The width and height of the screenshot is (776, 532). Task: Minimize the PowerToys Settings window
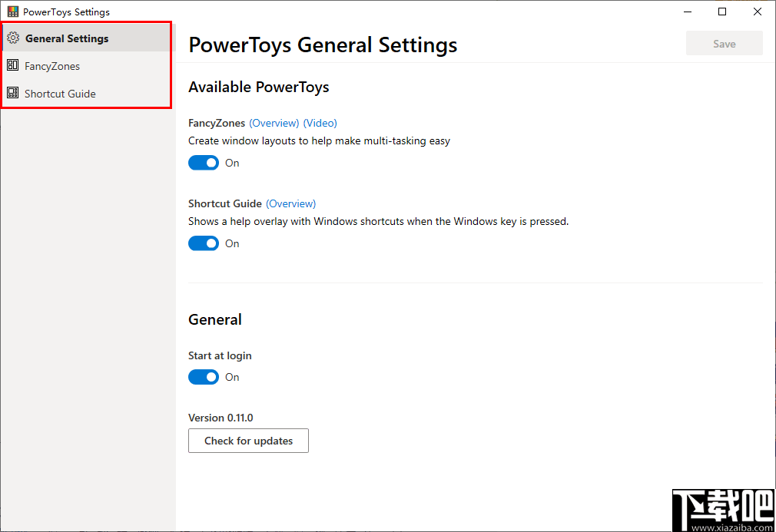point(687,12)
